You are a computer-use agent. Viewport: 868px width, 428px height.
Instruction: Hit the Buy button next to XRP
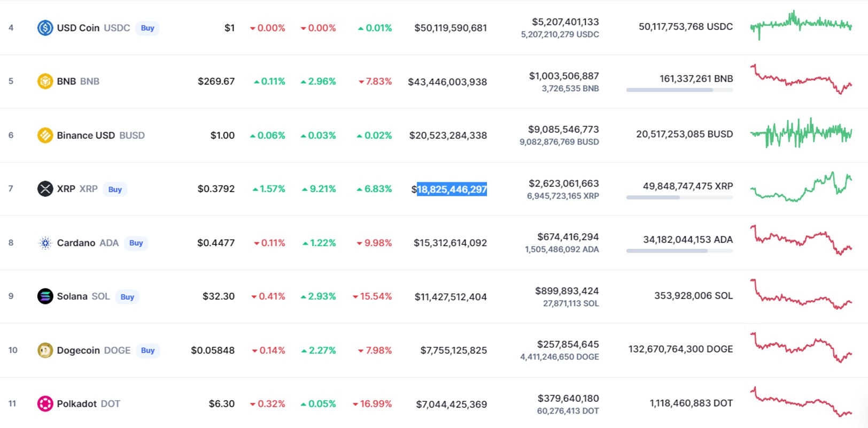pos(115,189)
